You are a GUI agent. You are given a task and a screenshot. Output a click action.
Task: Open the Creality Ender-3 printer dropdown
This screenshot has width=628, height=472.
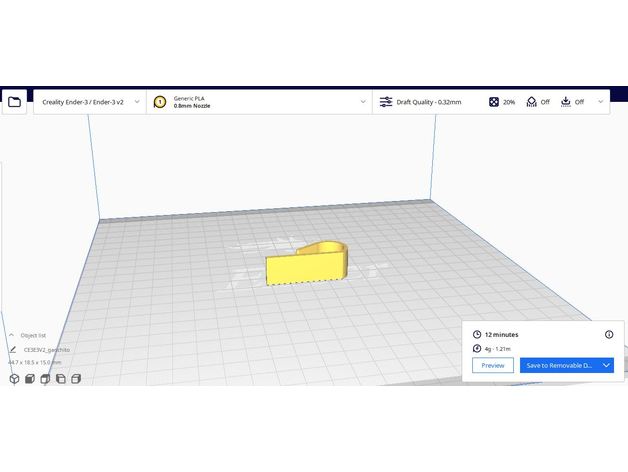(89, 102)
